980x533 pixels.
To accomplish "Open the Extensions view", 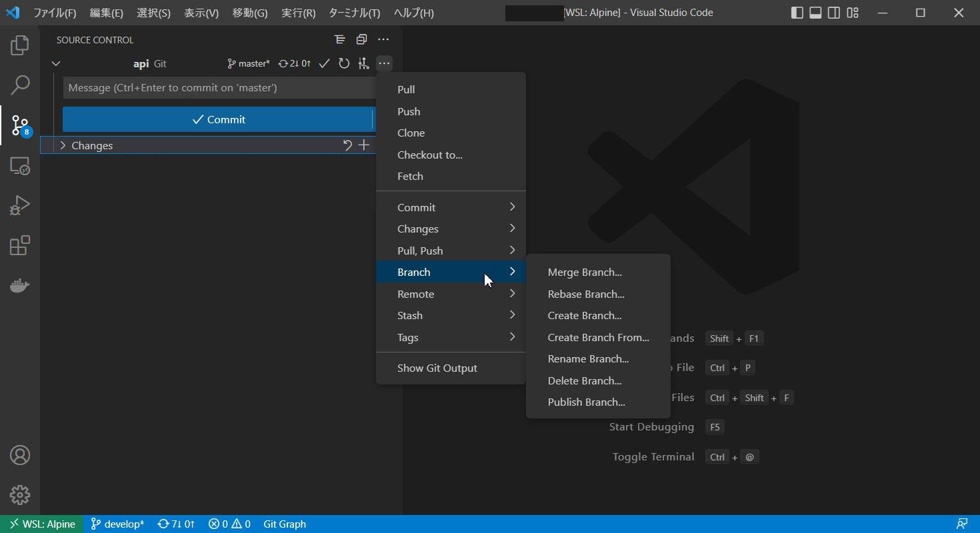I will (x=20, y=246).
